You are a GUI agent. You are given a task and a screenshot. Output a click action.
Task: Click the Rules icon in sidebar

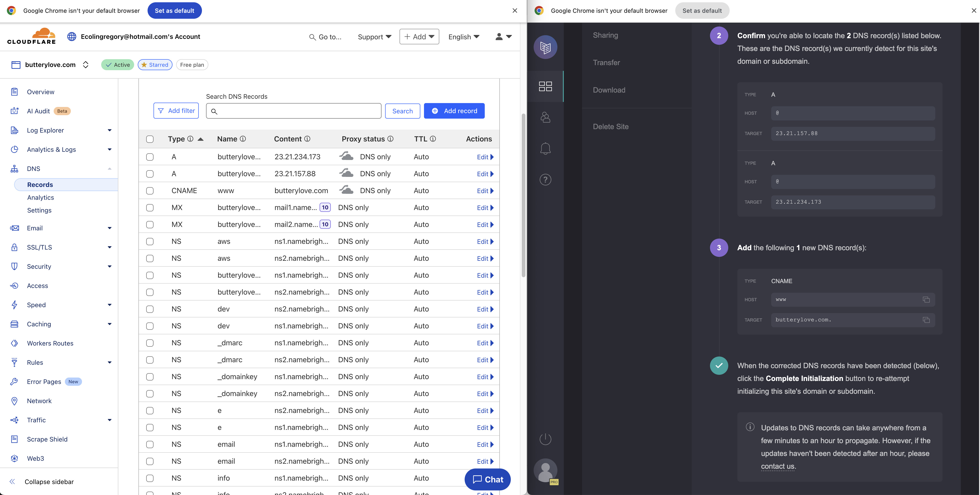click(14, 362)
